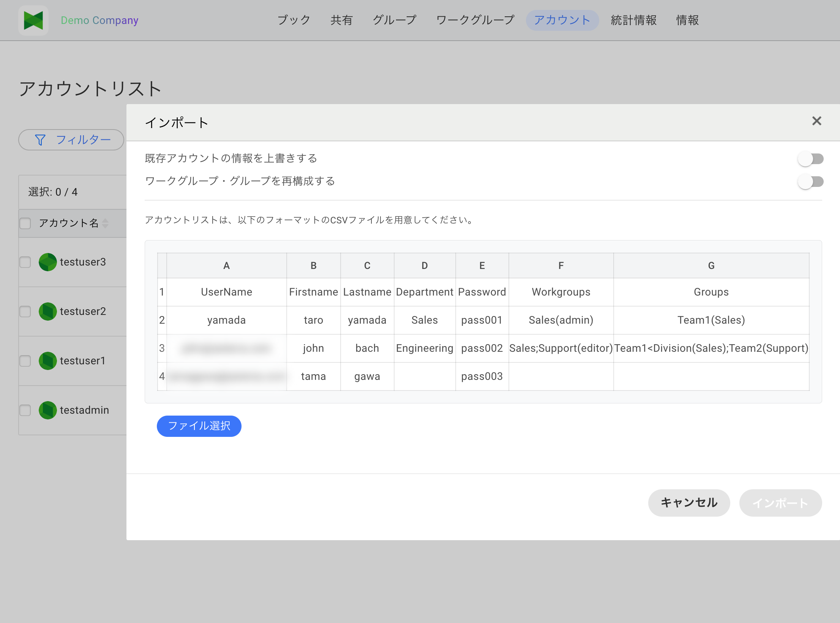The image size is (840, 623).
Task: Open the ワークグループ tab
Action: pos(475,20)
